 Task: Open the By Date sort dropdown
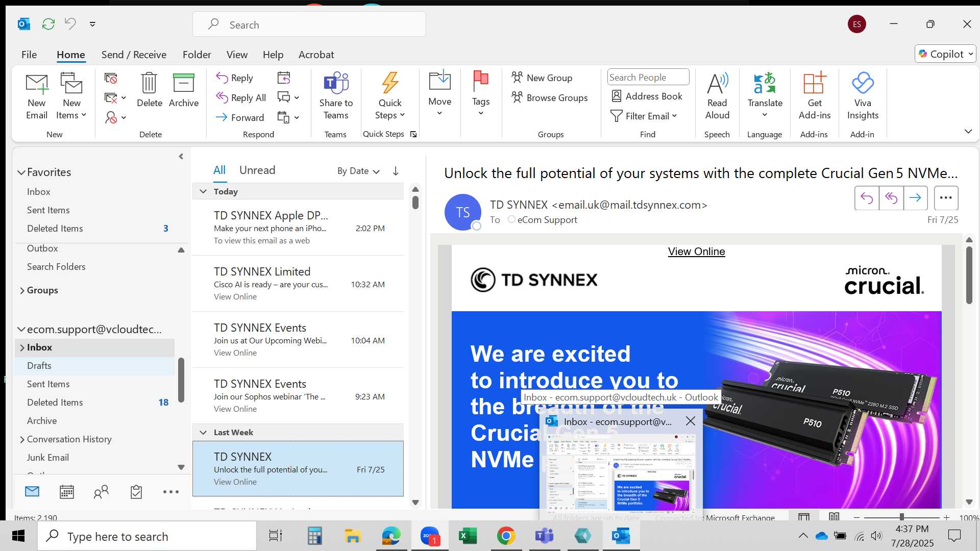pyautogui.click(x=358, y=171)
